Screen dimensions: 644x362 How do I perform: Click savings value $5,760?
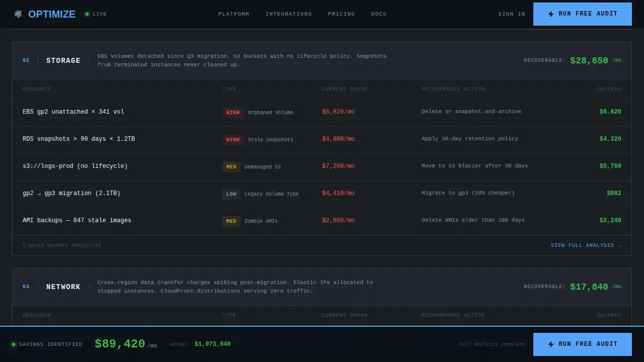pos(610,166)
